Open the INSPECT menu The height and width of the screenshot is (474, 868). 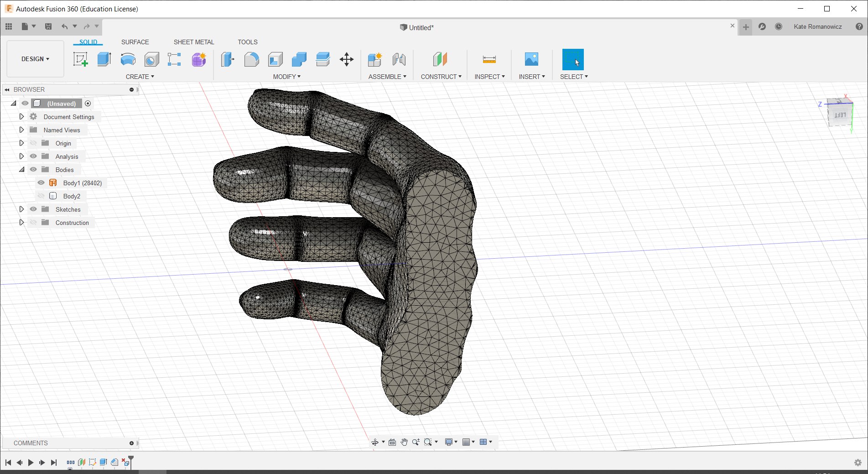click(489, 77)
